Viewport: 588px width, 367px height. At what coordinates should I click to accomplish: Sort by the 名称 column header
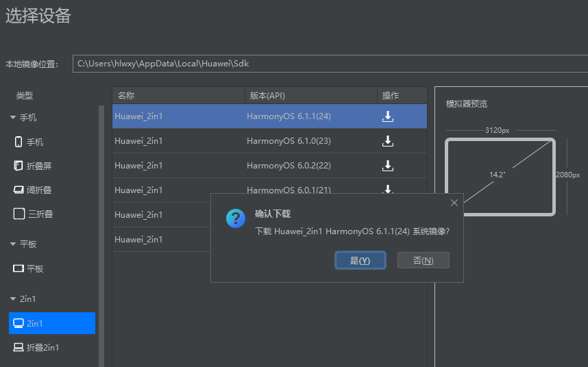(x=178, y=95)
